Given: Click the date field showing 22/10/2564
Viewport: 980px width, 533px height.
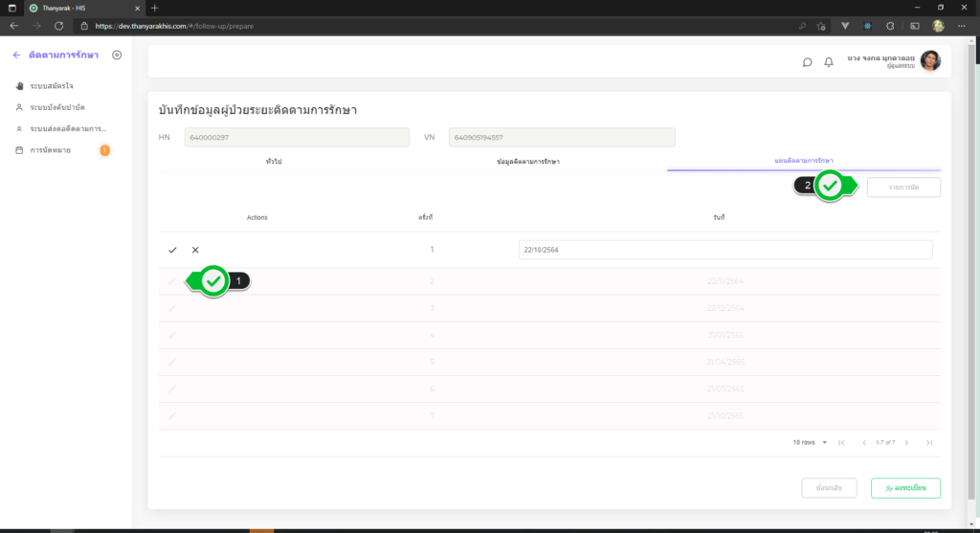Looking at the screenshot, I should point(724,250).
